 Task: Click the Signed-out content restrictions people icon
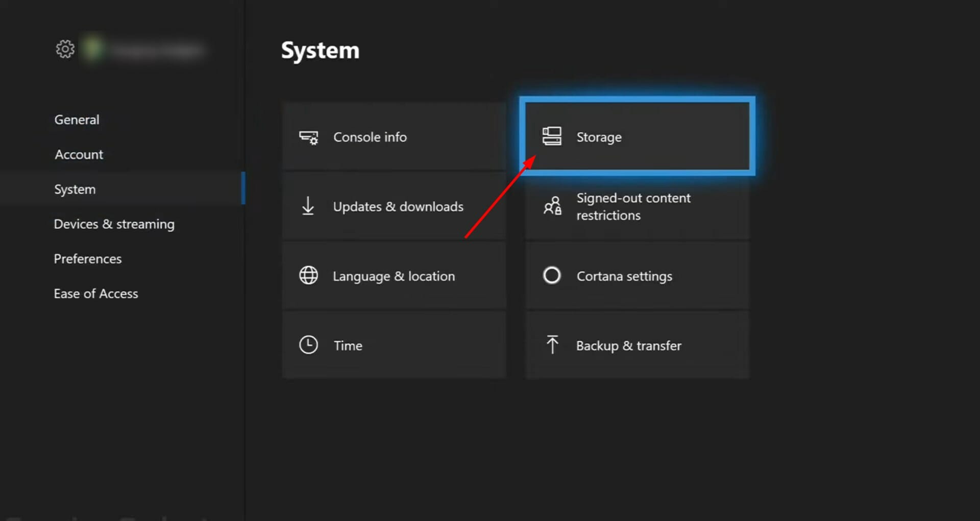point(552,206)
